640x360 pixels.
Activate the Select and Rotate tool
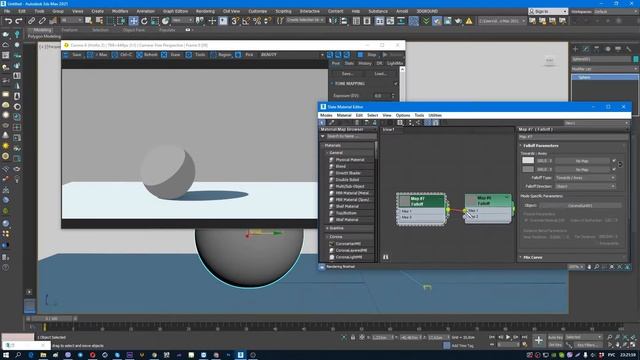(x=144, y=21)
